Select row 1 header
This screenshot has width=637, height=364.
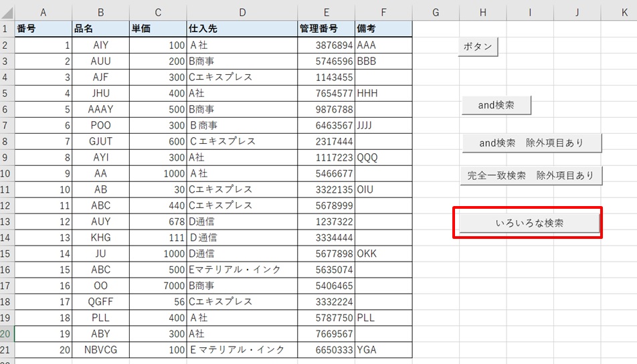[x=5, y=29]
